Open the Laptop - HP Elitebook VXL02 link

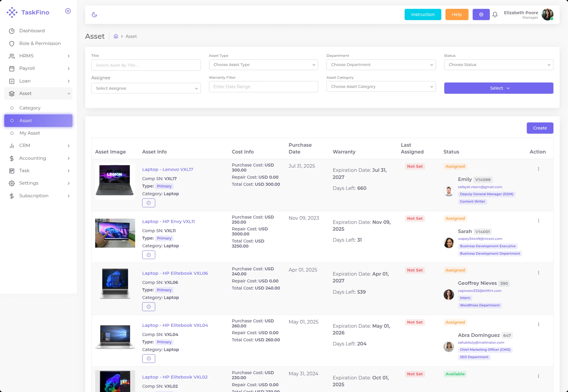click(x=175, y=377)
